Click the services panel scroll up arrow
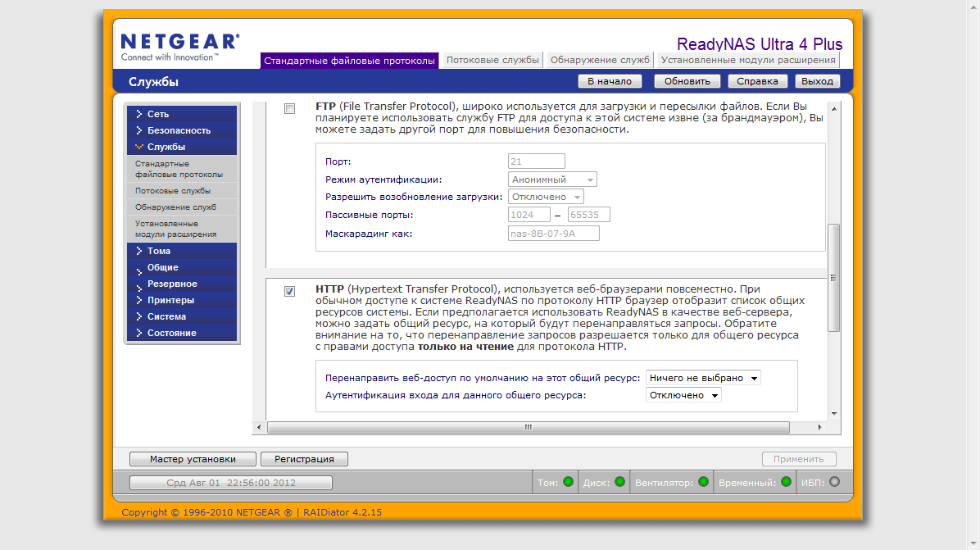The height and width of the screenshot is (550, 980). pyautogui.click(x=834, y=109)
